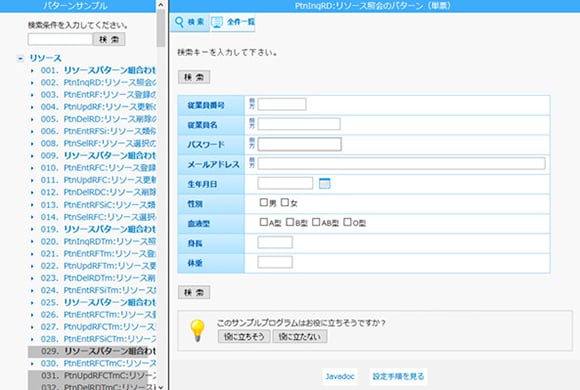Screen dimensions: 580x390
Task: Open tree item 012 PtnDelRDC
Action: 98,192
